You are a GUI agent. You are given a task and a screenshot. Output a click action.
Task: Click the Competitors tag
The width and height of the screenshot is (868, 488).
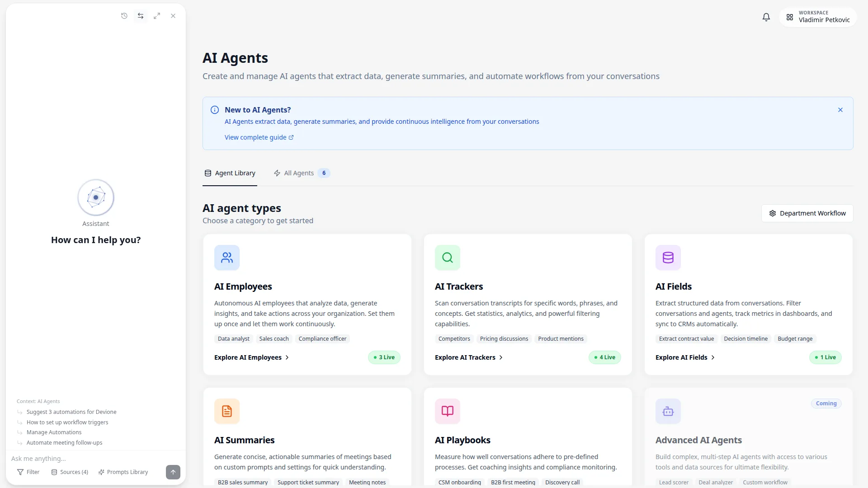454,339
